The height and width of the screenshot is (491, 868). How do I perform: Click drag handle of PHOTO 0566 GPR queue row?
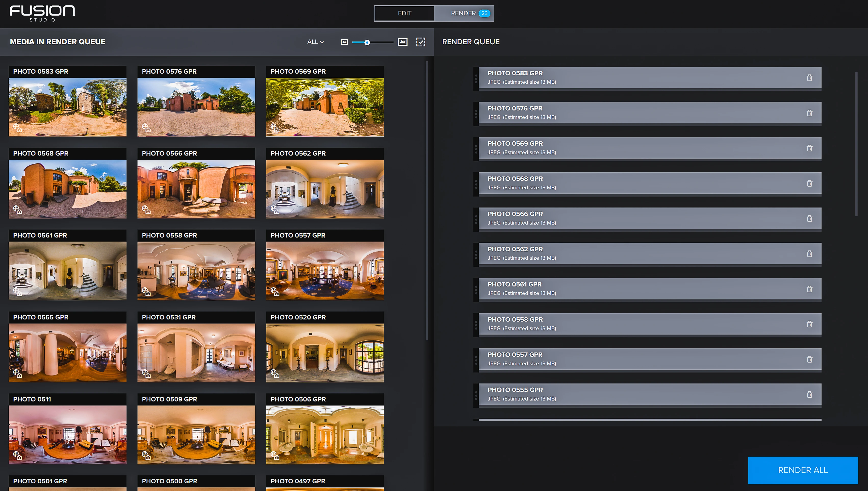pos(476,219)
